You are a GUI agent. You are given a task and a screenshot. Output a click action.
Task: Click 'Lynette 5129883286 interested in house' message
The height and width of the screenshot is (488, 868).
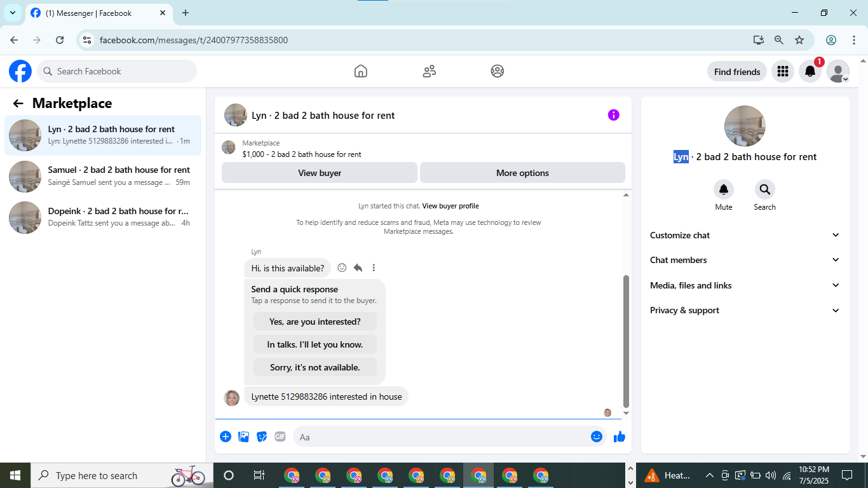327,396
